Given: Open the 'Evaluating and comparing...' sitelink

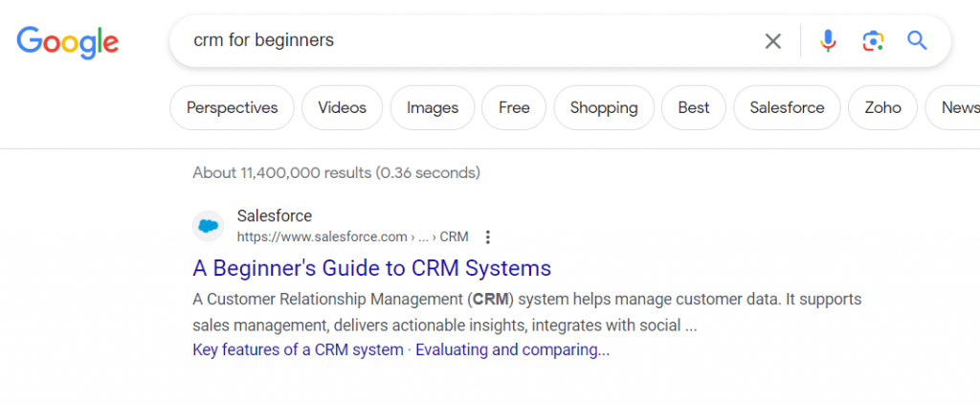Looking at the screenshot, I should [512, 349].
